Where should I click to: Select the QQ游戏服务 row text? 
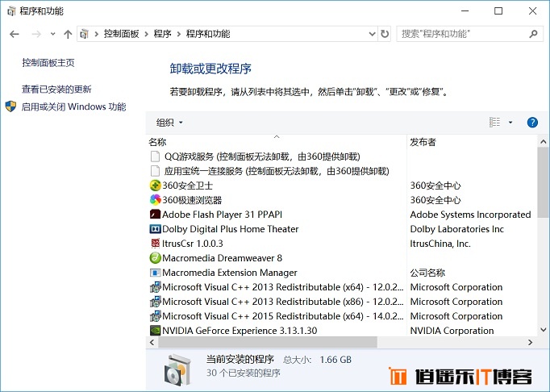(262, 156)
